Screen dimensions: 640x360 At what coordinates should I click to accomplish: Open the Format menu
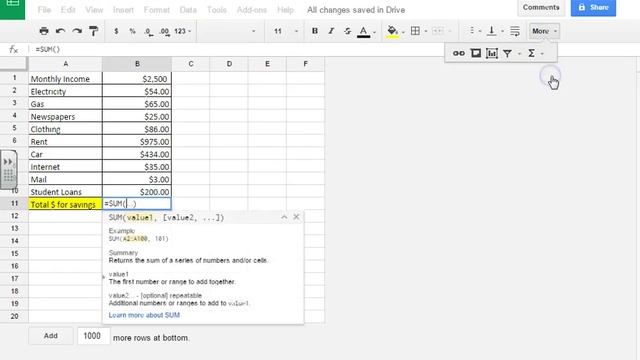(157, 10)
